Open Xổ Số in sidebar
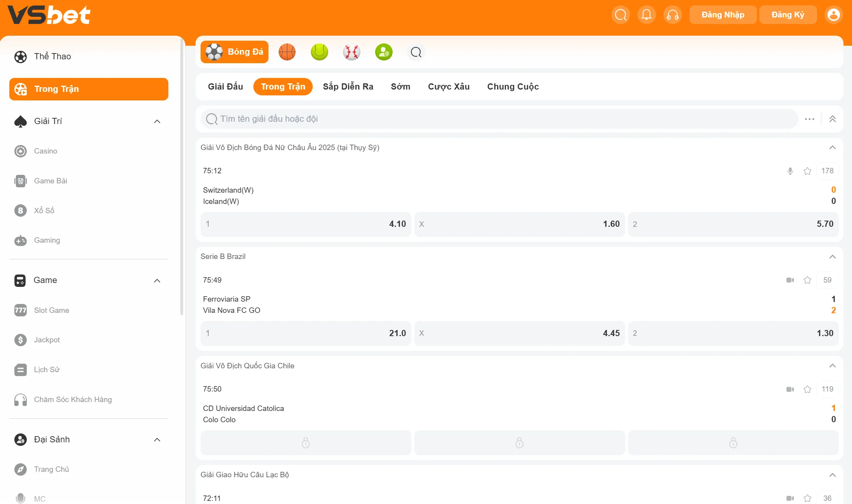 click(x=89, y=211)
